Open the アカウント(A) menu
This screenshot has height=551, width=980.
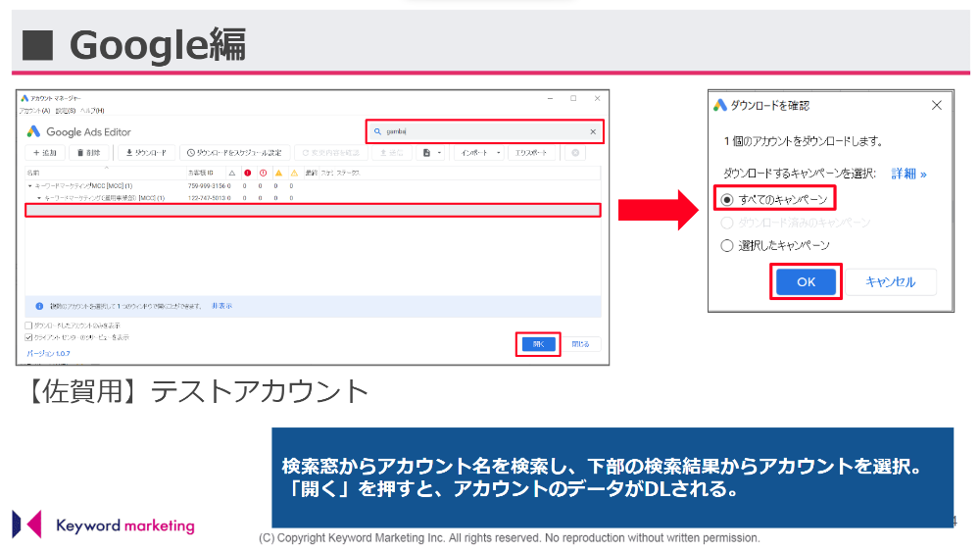[x=34, y=111]
